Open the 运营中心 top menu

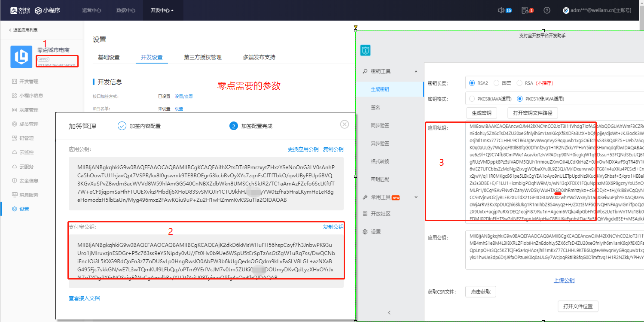tap(91, 10)
